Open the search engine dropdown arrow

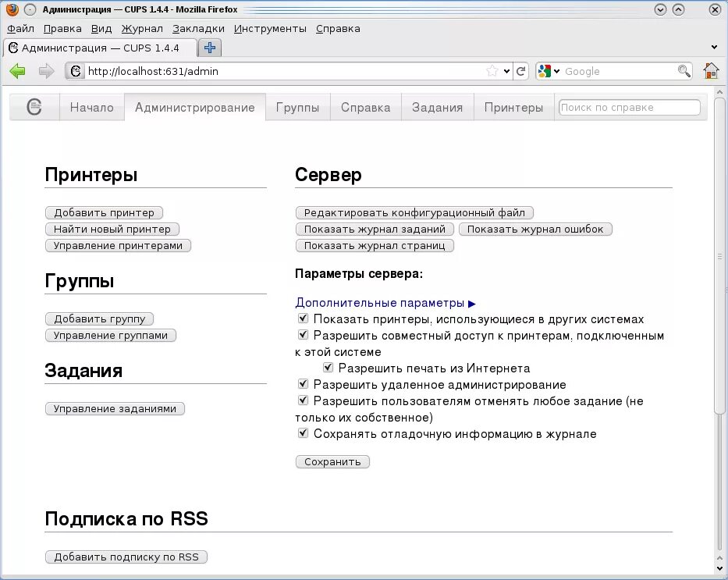556,71
